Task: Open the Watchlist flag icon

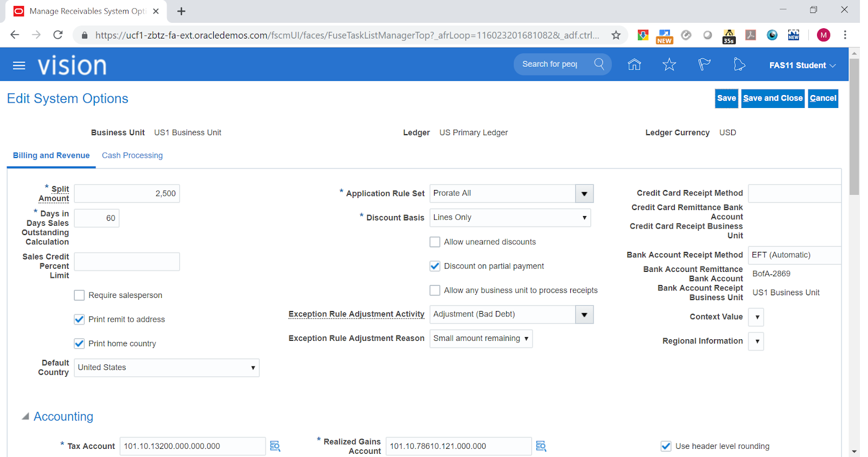Action: click(x=704, y=65)
